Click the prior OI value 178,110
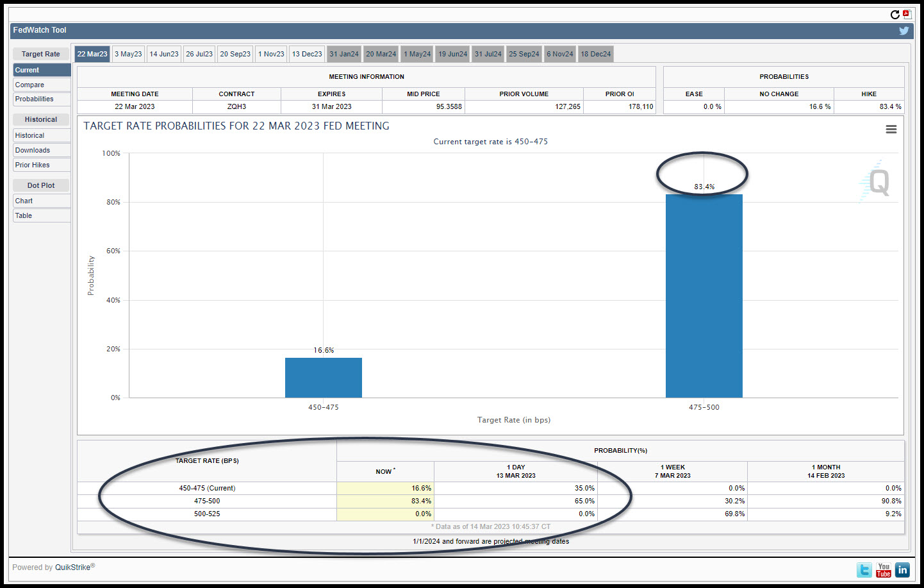The height and width of the screenshot is (588, 924). coord(641,106)
